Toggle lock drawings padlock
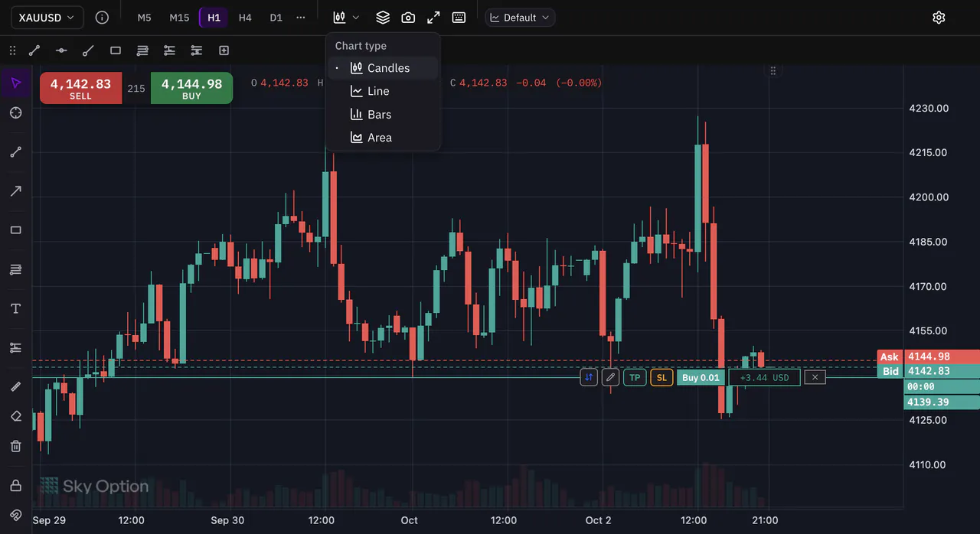The image size is (980, 534). click(15, 485)
